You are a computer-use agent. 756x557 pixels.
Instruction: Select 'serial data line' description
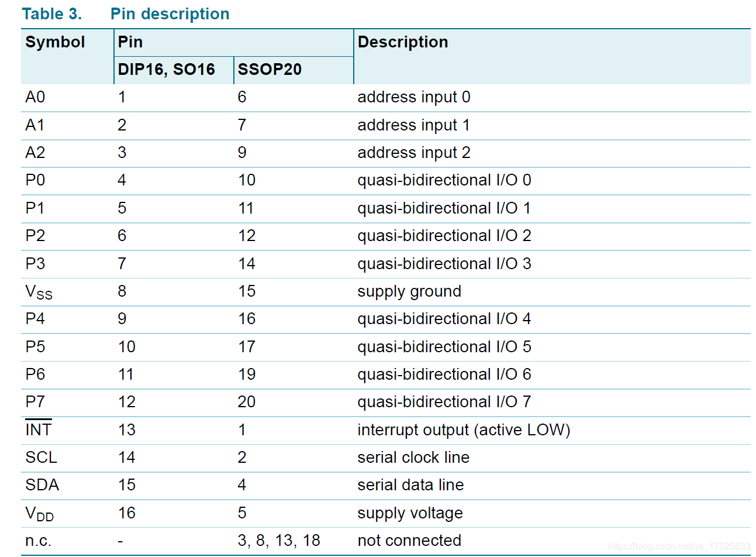[410, 485]
